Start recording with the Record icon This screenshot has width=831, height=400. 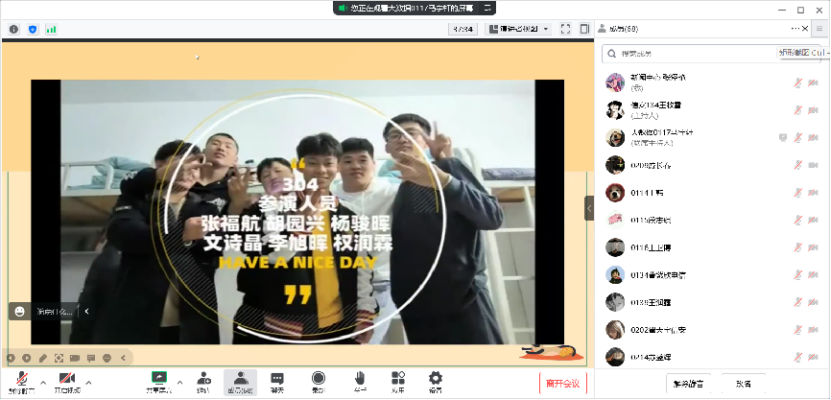(318, 380)
